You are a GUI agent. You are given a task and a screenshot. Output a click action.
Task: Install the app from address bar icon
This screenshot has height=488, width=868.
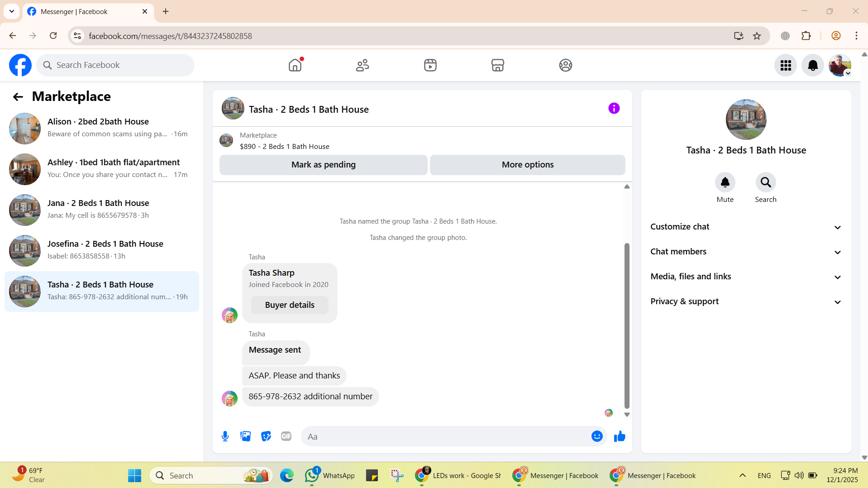pos(739,36)
